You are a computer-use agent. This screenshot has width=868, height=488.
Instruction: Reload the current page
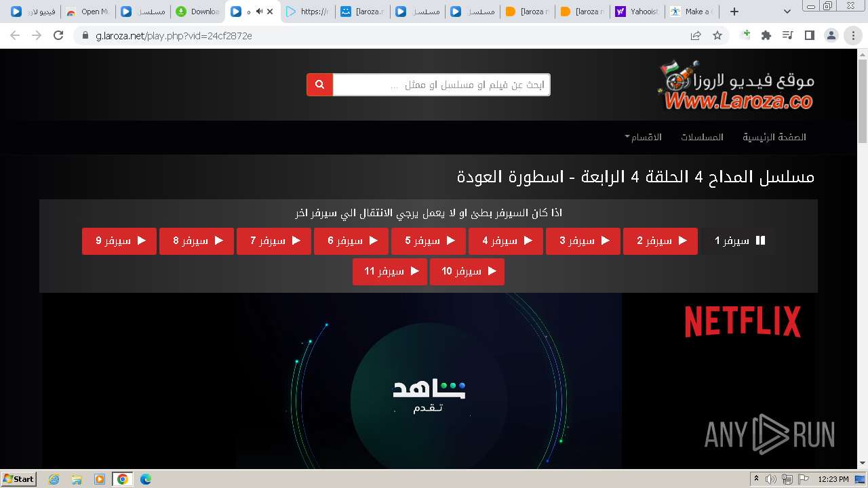58,35
